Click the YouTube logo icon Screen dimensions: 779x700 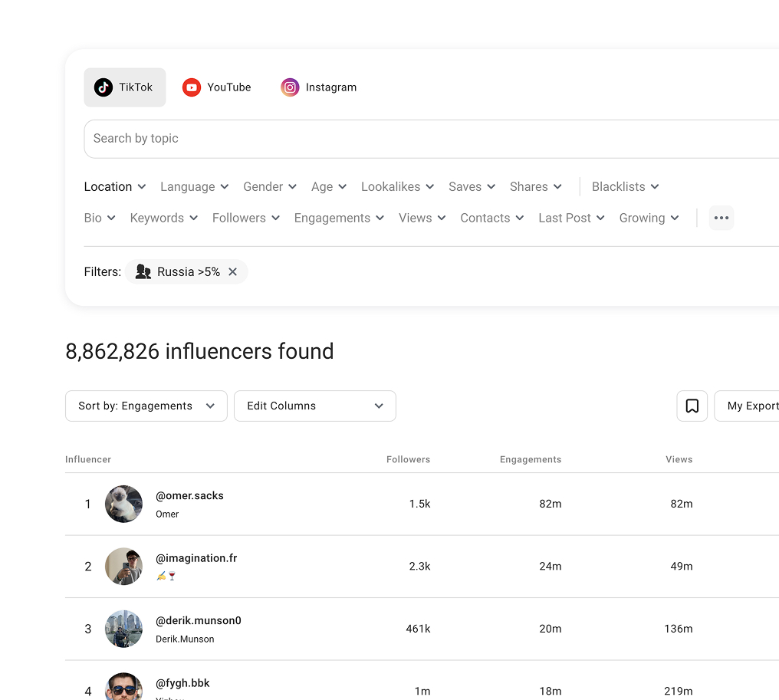(x=191, y=87)
